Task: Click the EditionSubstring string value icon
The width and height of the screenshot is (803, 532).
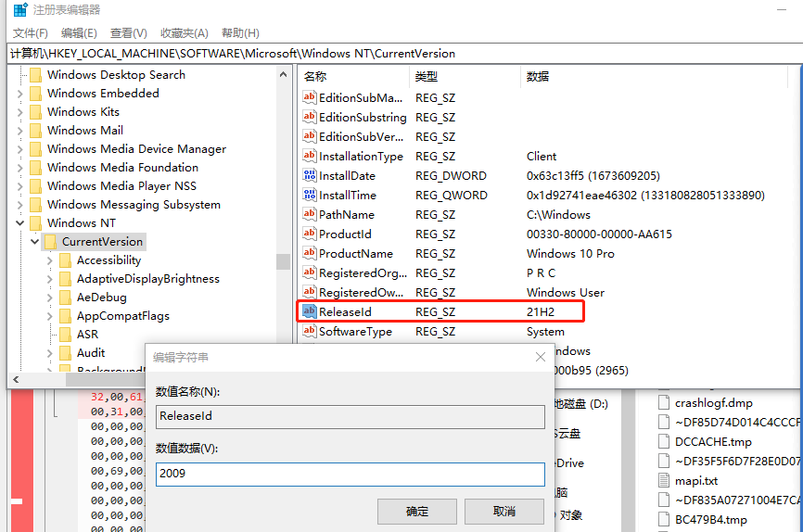Action: [310, 116]
